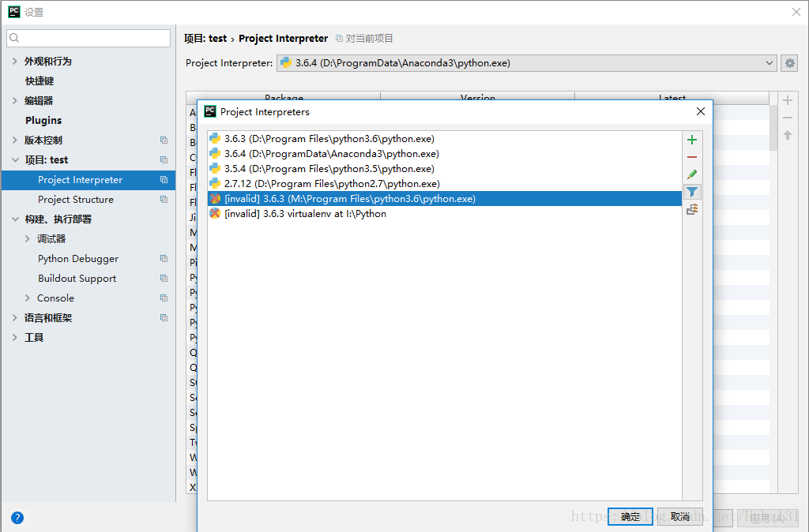Click the copy icon beside Console

(x=164, y=298)
